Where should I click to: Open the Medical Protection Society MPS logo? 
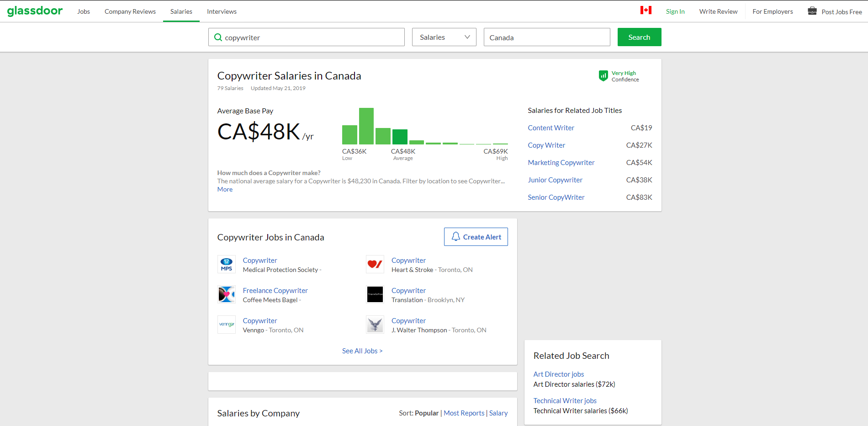coord(227,264)
